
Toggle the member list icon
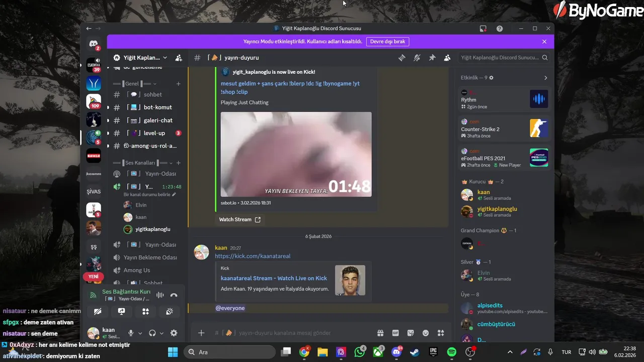coord(447,58)
